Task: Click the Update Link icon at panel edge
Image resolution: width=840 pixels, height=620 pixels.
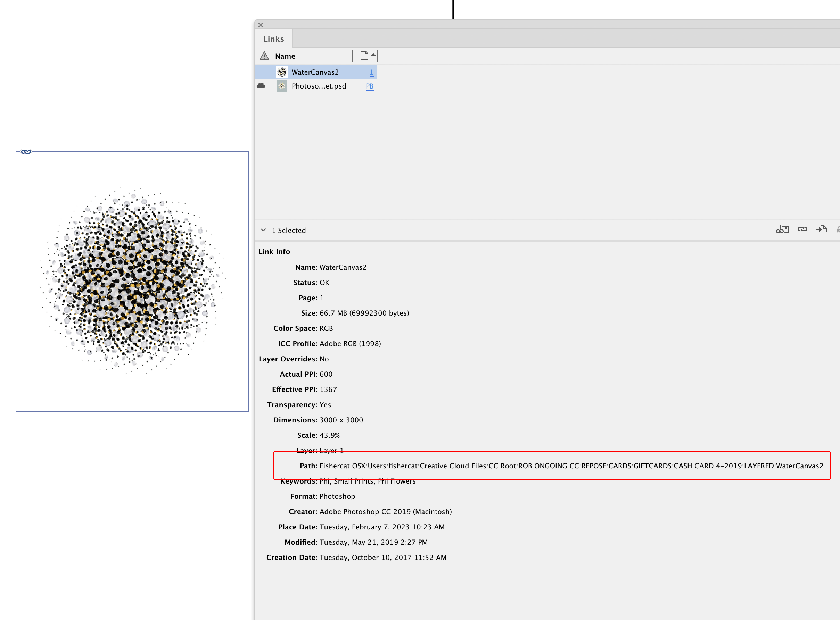Action: coord(838,229)
